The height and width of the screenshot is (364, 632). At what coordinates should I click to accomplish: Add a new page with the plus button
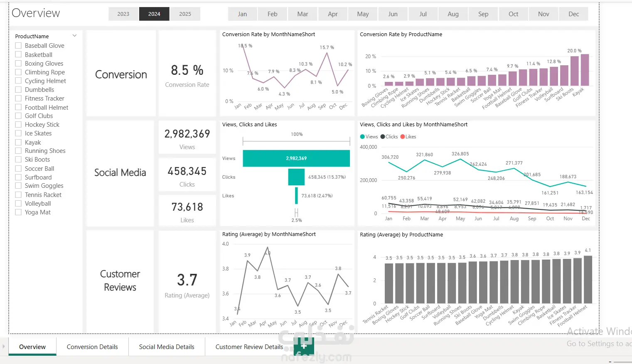(x=304, y=346)
